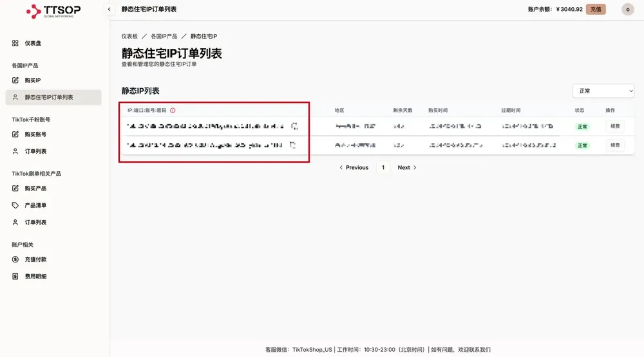The height and width of the screenshot is (357, 644).
Task: Click the 仪表板 breadcrumb link
Action: [129, 37]
